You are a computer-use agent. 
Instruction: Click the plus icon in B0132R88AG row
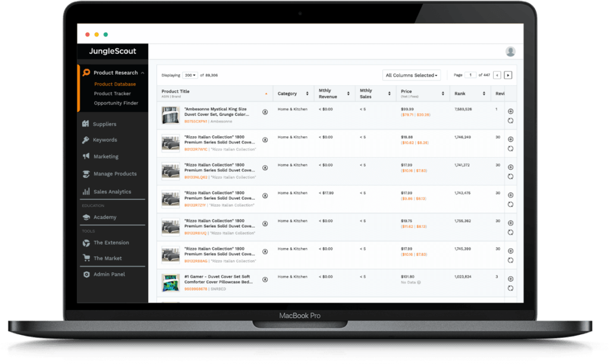[510, 251]
